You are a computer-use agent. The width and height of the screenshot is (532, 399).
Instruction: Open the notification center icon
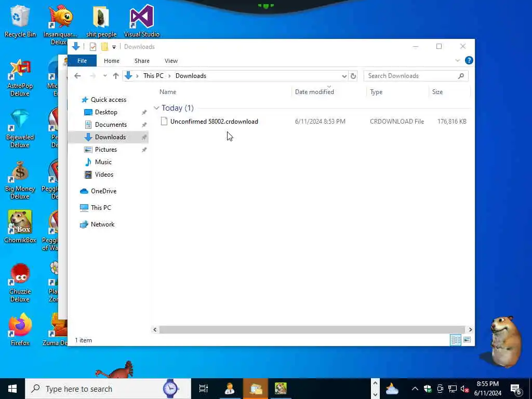pyautogui.click(x=516, y=389)
